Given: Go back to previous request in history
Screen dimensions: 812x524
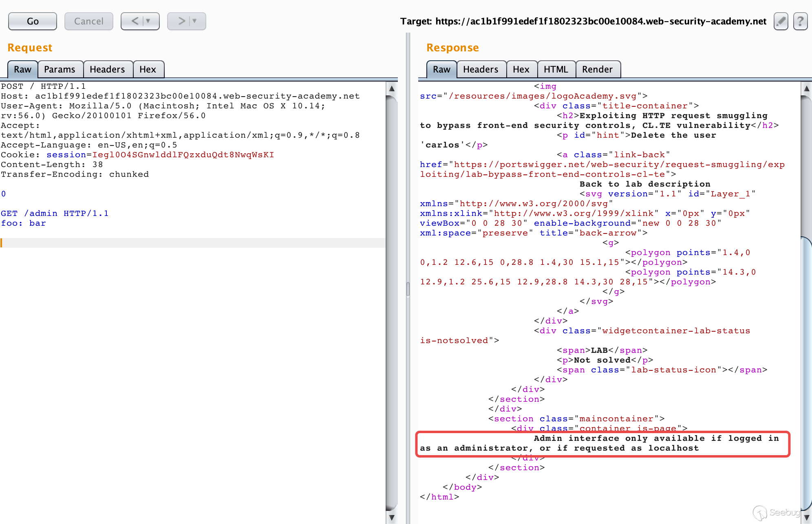Looking at the screenshot, I should (135, 21).
